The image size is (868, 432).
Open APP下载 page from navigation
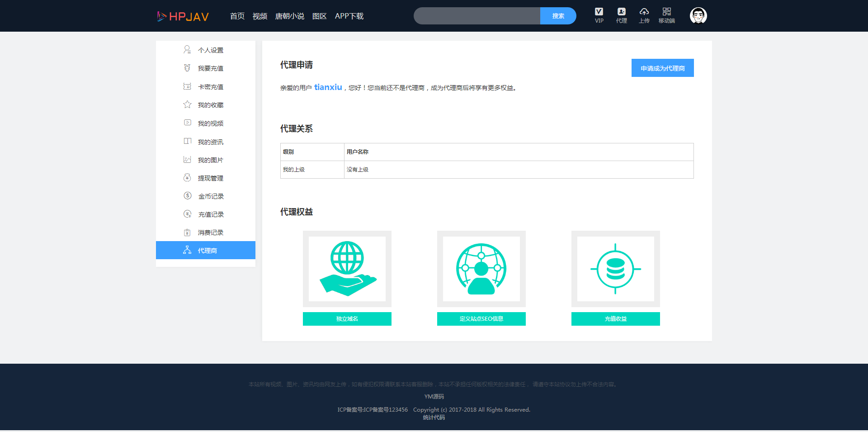tap(349, 16)
